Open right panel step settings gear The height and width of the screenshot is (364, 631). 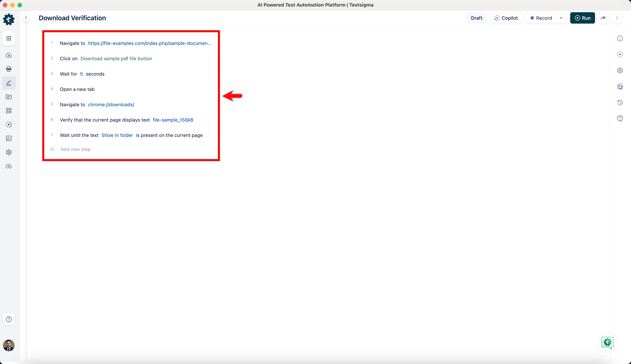pyautogui.click(x=620, y=70)
